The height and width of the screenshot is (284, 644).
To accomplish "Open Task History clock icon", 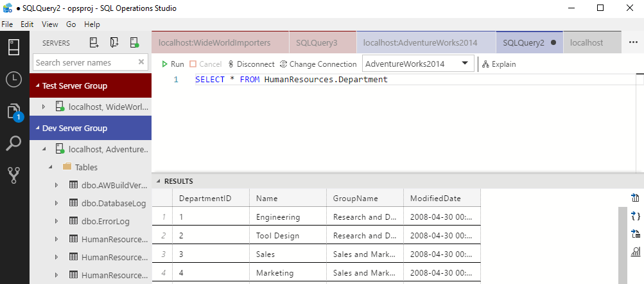I will [14, 79].
